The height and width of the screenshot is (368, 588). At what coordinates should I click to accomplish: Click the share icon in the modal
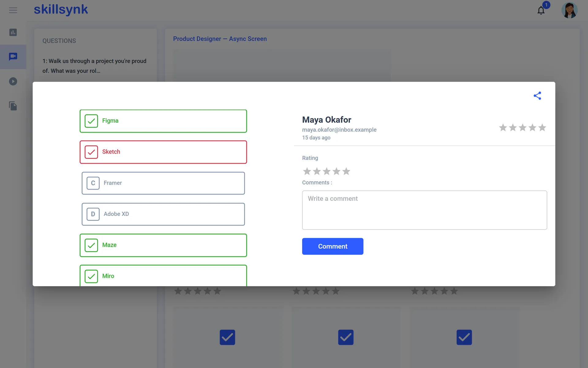pos(537,96)
